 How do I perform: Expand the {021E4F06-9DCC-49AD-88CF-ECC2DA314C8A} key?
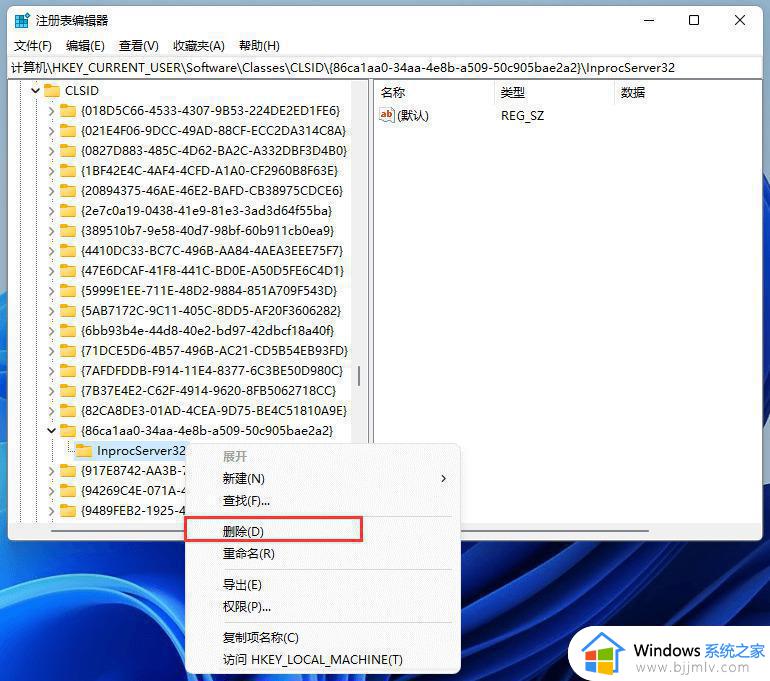(x=51, y=131)
